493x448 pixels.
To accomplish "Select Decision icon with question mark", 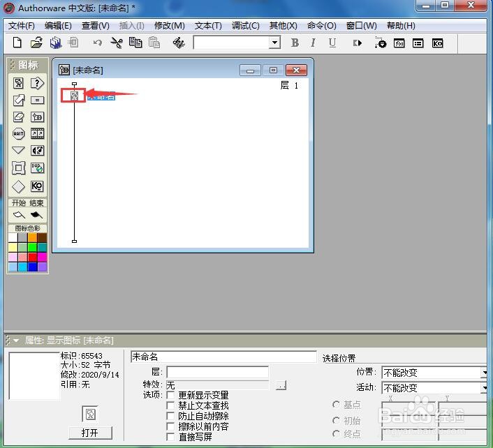I will (x=37, y=83).
